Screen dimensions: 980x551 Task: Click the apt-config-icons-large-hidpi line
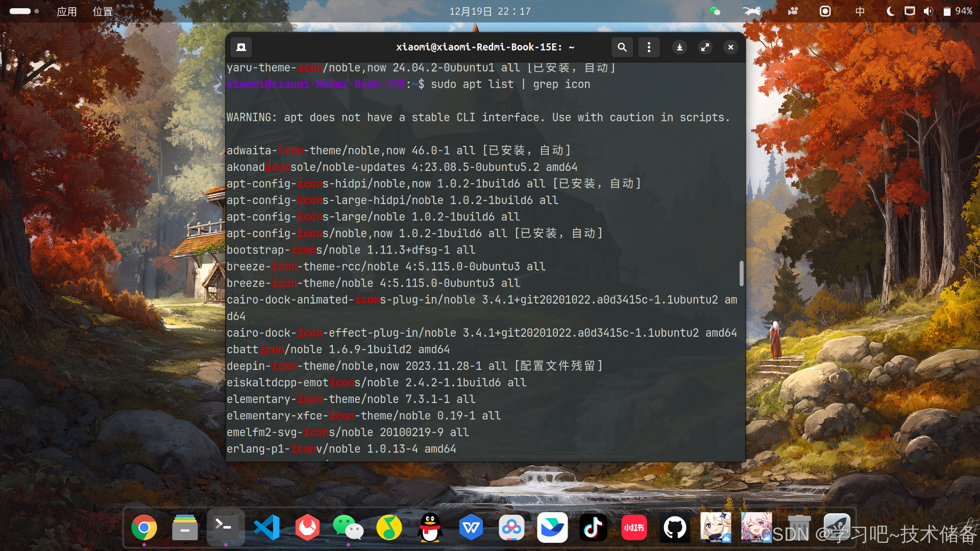[x=393, y=200]
